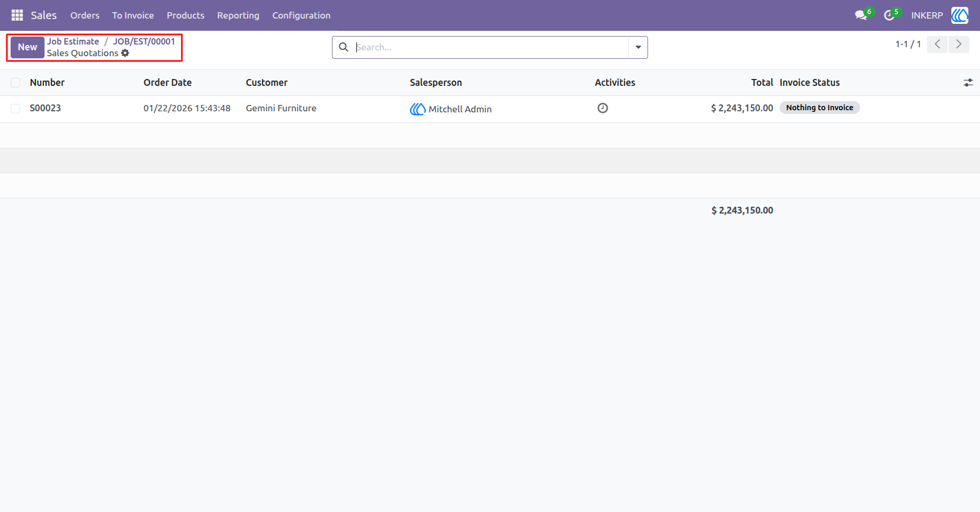Click the New button

click(28, 47)
